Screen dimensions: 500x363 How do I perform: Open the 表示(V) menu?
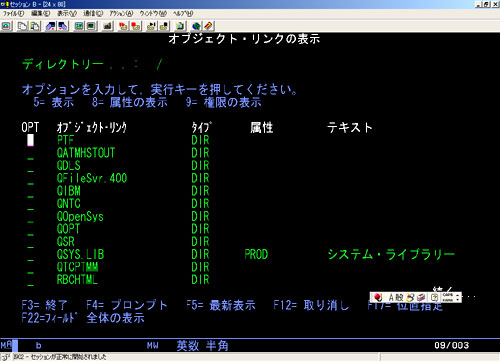67,13
